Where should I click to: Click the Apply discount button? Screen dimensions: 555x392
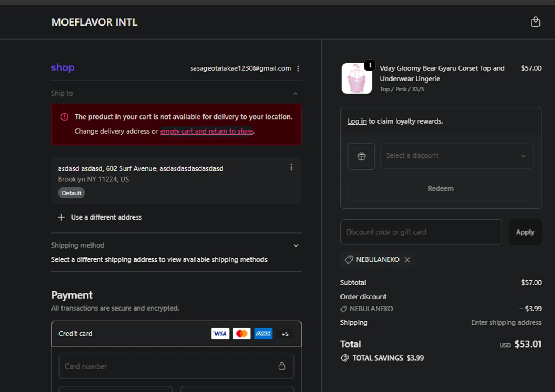click(525, 232)
